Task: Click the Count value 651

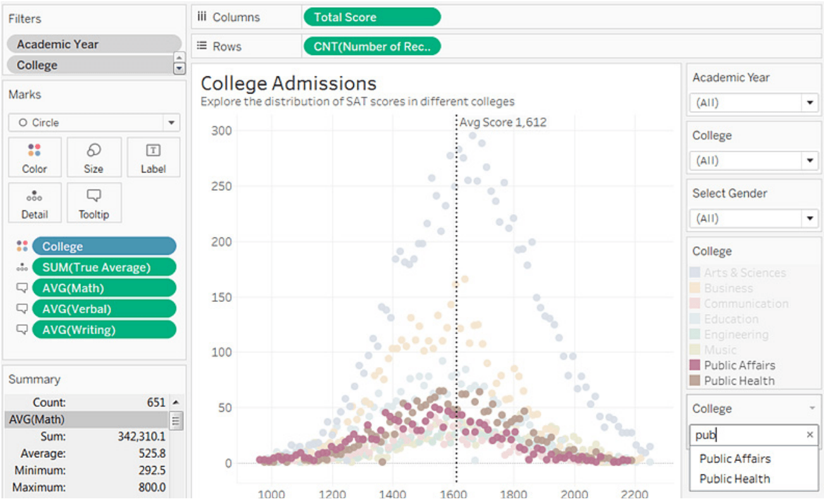Action: (x=156, y=402)
